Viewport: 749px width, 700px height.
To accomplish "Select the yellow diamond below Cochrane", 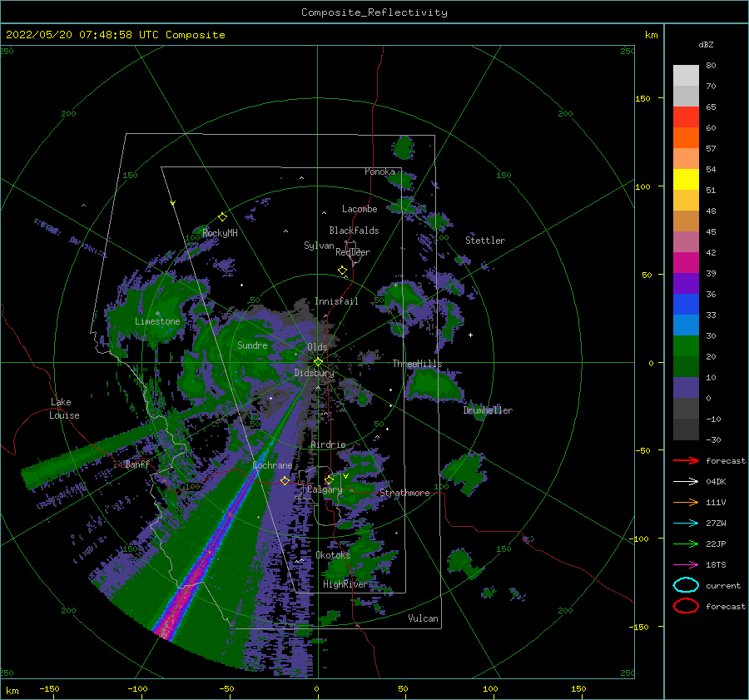I will pos(285,481).
